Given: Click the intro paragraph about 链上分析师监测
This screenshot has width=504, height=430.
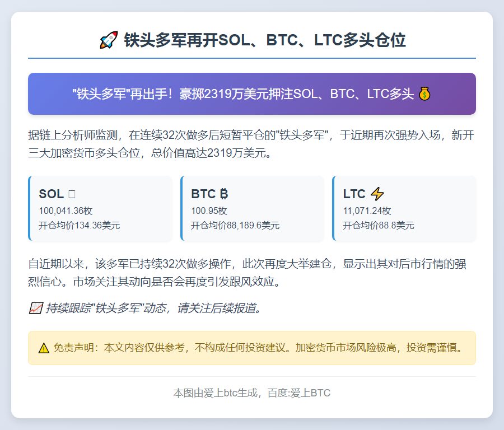Looking at the screenshot, I should [x=252, y=143].
